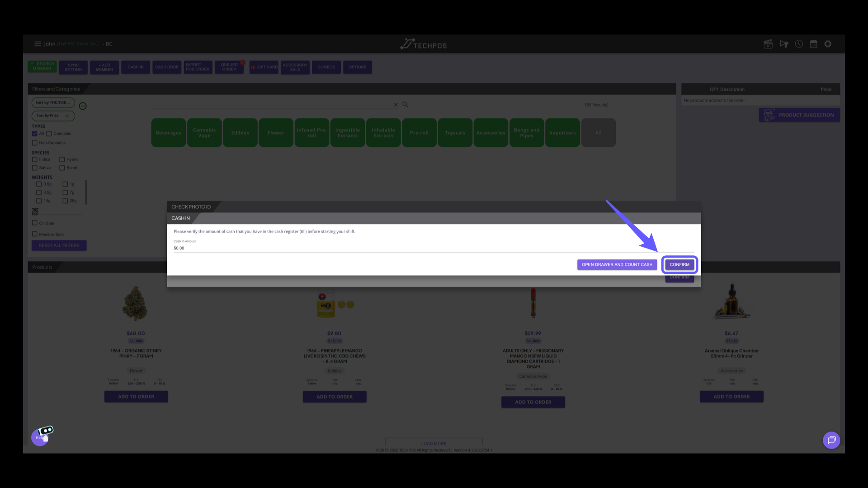Select the Infused Pre-roll category
868x488 pixels.
[312, 133]
